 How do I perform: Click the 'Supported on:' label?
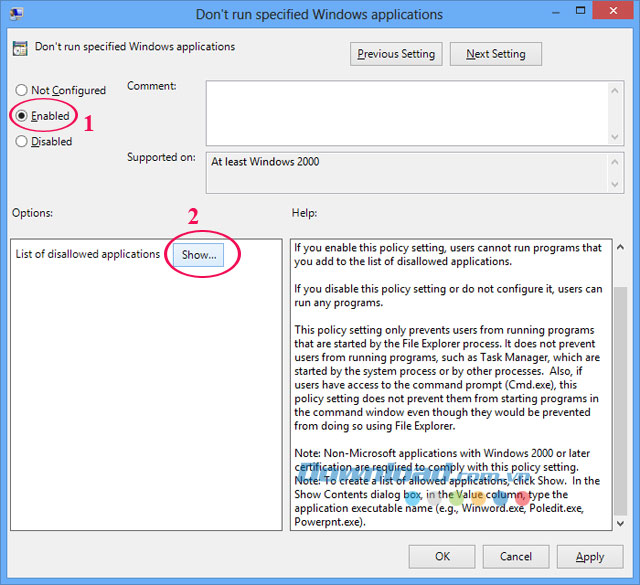[161, 157]
